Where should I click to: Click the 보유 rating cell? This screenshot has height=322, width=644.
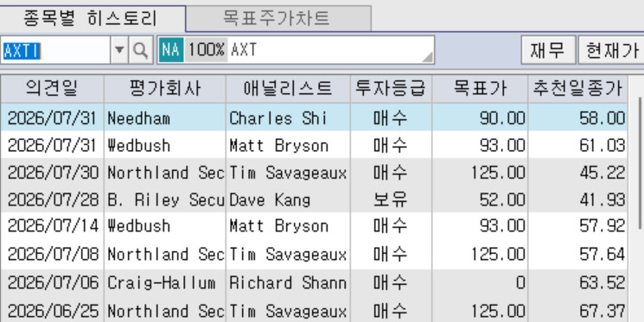tap(390, 199)
